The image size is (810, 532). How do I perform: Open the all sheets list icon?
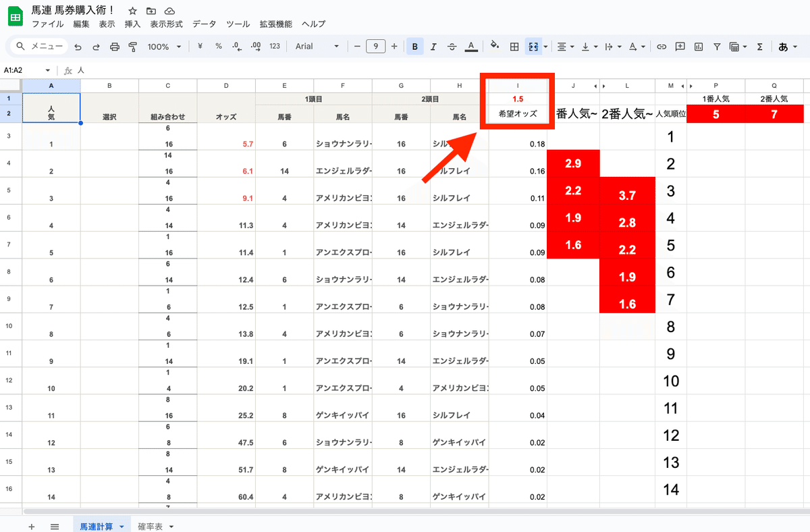pyautogui.click(x=55, y=526)
